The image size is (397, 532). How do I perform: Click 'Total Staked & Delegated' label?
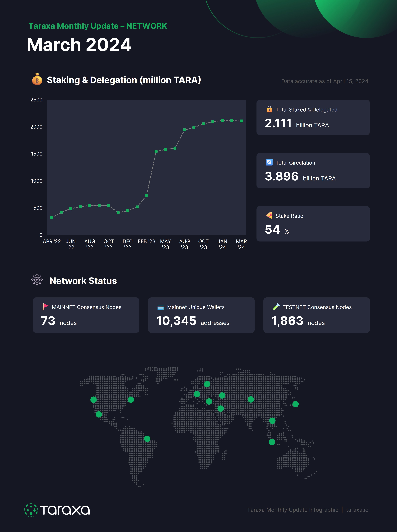click(x=306, y=110)
